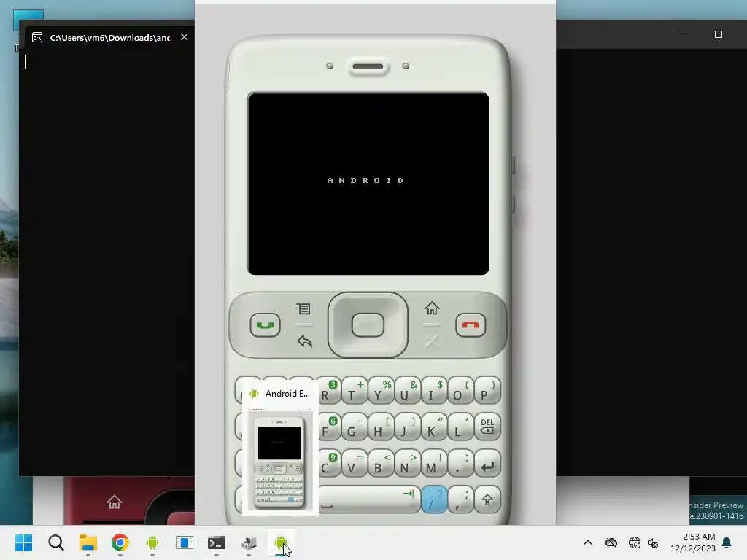The height and width of the screenshot is (560, 747).
Task: Open network settings tray icon
Action: (x=634, y=542)
